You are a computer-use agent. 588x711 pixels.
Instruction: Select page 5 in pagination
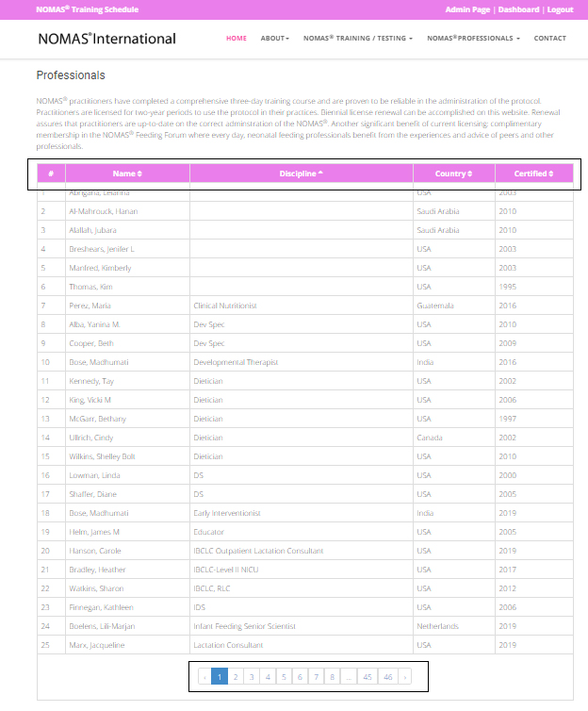pos(284,676)
